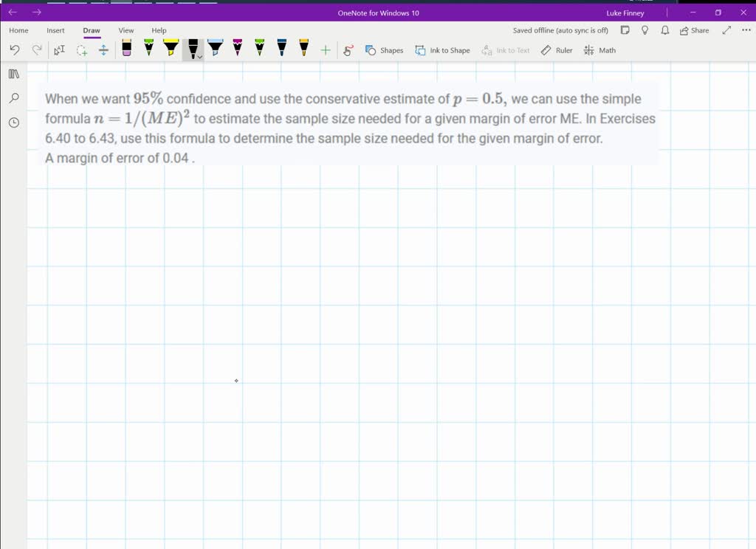Select the Lasso Select tool
This screenshot has width=756, height=549.
(x=82, y=50)
